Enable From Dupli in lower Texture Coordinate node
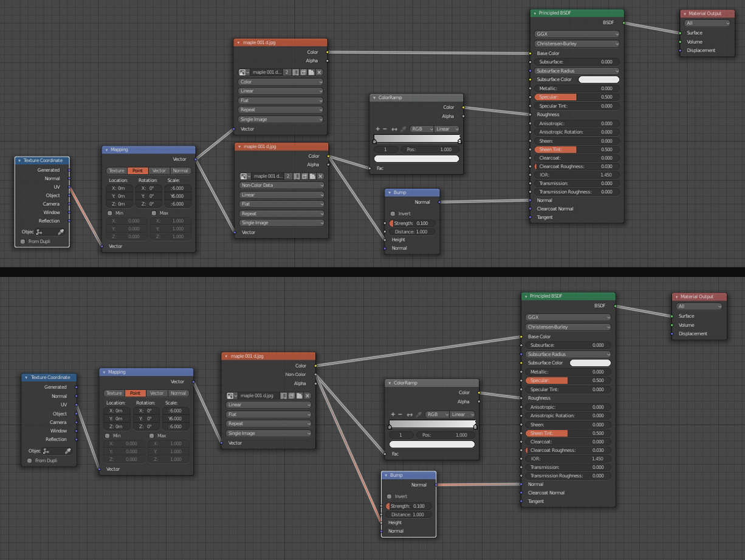The height and width of the screenshot is (560, 745). coord(30,460)
